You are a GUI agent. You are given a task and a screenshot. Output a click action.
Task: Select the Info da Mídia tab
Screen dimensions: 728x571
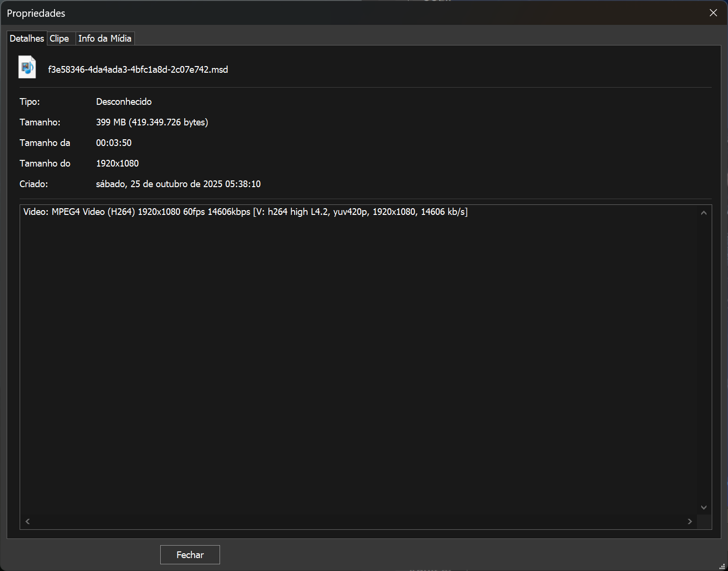pyautogui.click(x=105, y=38)
